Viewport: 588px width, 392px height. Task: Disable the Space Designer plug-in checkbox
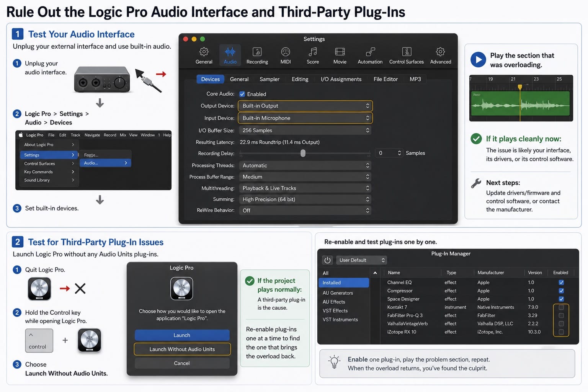click(561, 299)
